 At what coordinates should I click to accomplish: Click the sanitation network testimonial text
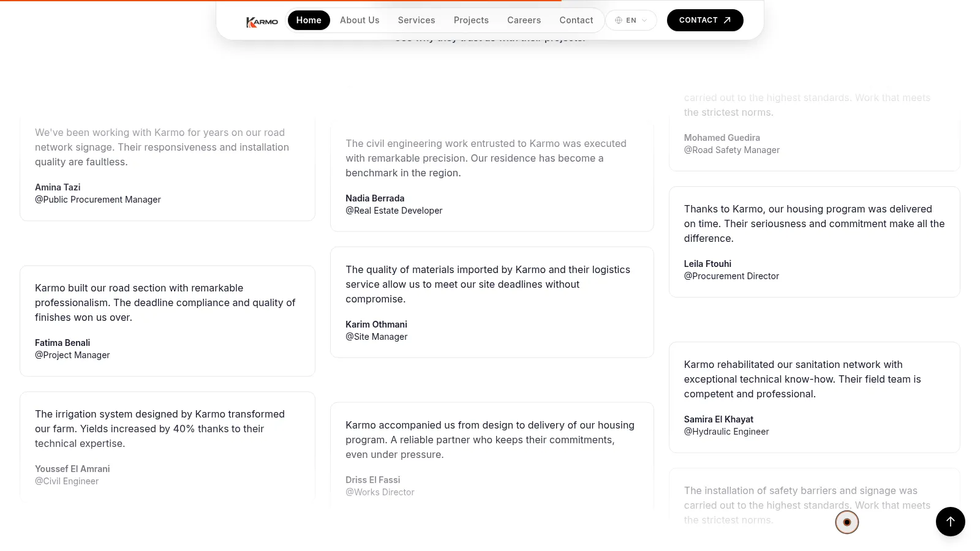point(802,379)
